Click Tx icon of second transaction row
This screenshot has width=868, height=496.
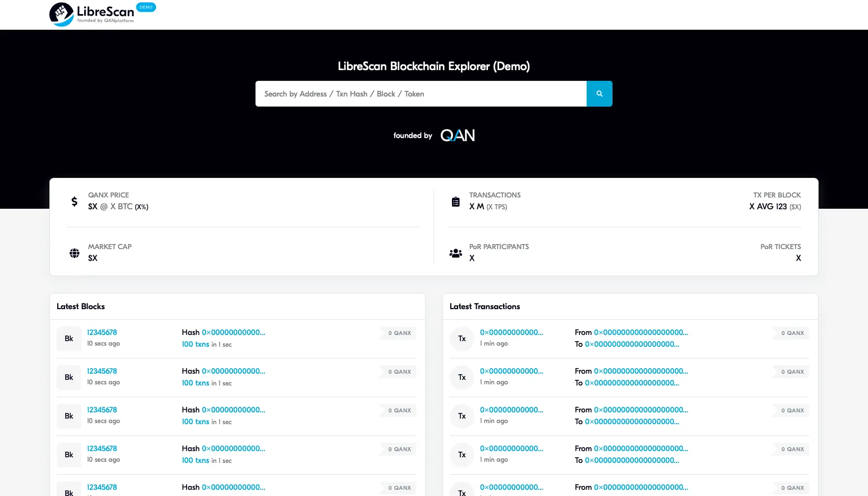pyautogui.click(x=462, y=377)
